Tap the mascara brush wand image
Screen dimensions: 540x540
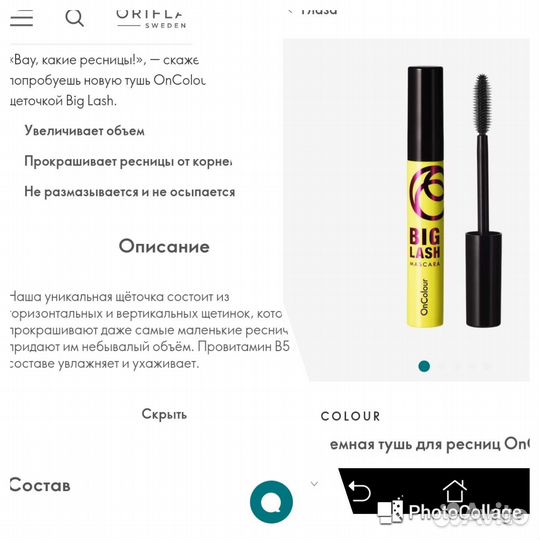(x=483, y=200)
